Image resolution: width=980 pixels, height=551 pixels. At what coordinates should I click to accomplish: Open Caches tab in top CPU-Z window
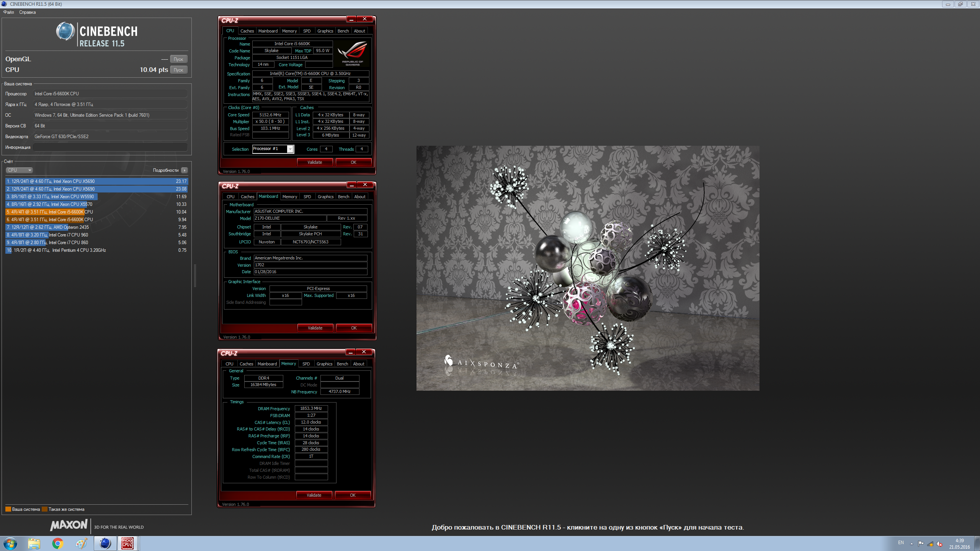click(247, 31)
